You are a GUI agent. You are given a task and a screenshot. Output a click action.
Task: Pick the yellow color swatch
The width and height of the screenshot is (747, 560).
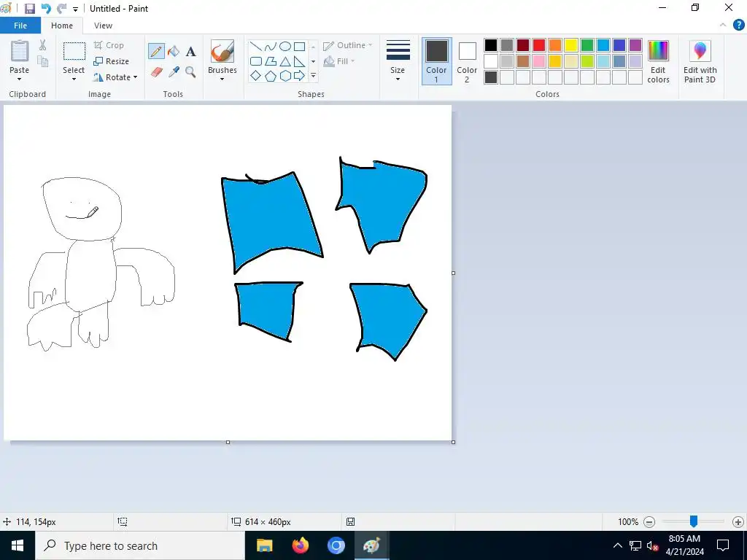(570, 45)
